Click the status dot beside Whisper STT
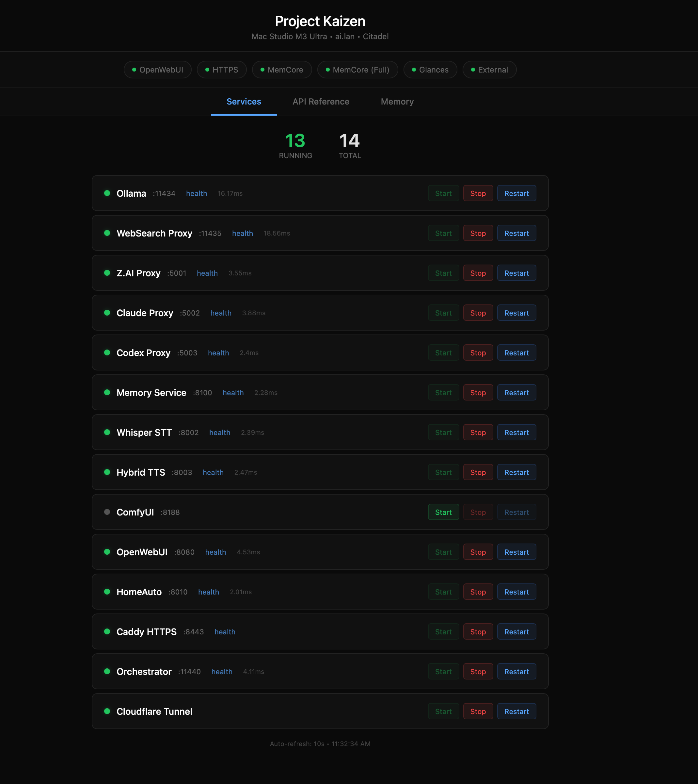This screenshot has height=784, width=698. pos(107,433)
